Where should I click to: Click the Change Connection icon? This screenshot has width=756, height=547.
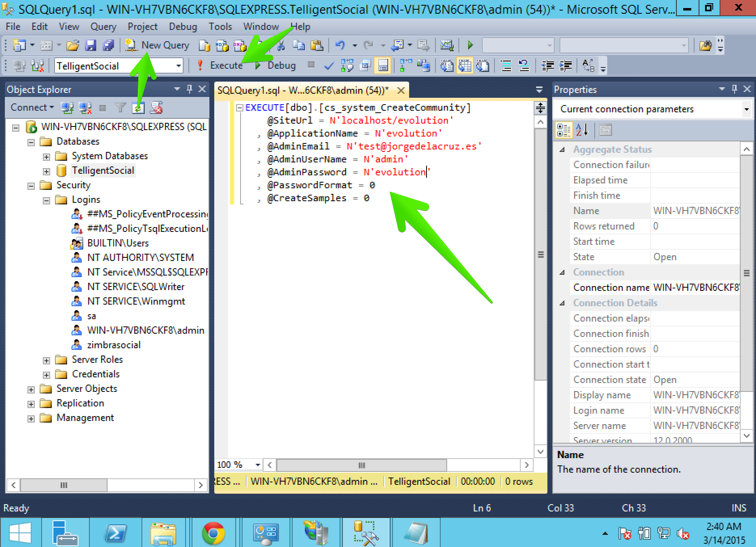pyautogui.click(x=37, y=65)
